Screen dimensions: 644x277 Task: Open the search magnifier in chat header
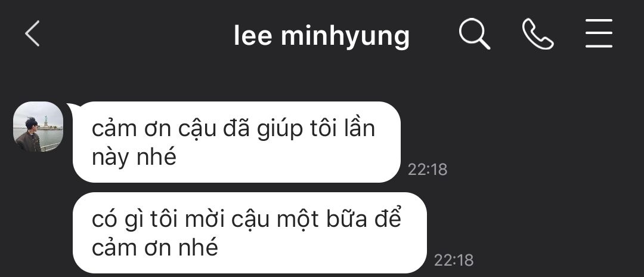coord(475,33)
